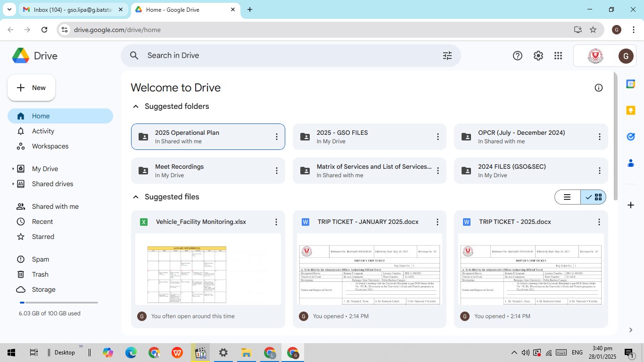644x362 pixels.
Task: Open Spam in the sidebar
Action: click(x=60, y=259)
